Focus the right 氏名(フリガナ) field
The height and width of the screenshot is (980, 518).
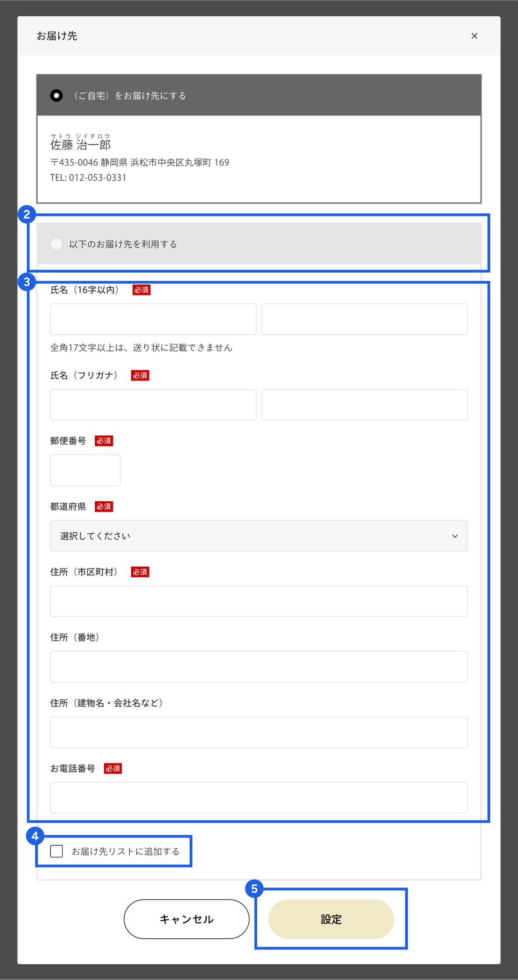coord(364,405)
